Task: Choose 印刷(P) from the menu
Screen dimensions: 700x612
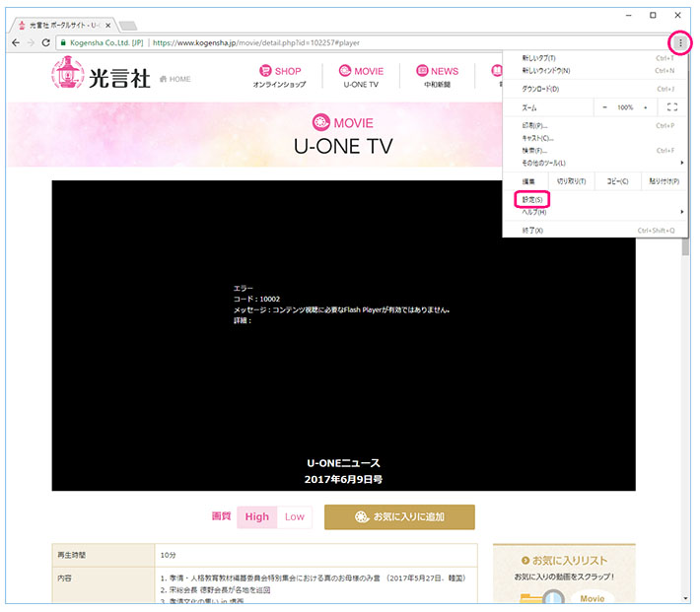Action: pyautogui.click(x=595, y=126)
